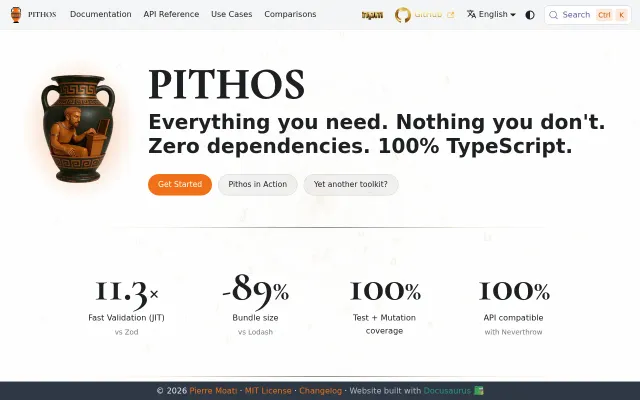Click the large PITHOS hero heading
The height and width of the screenshot is (400, 640).
point(227,84)
